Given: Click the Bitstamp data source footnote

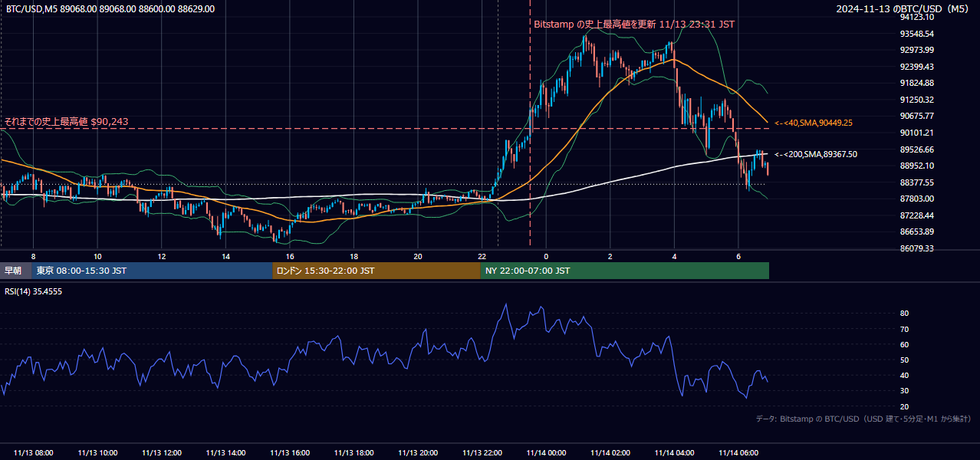Looking at the screenshot, I should (863, 419).
